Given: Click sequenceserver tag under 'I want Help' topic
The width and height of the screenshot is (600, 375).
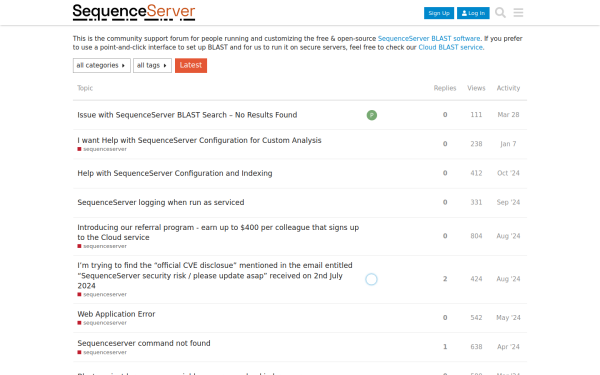Looking at the screenshot, I should pyautogui.click(x=102, y=149).
